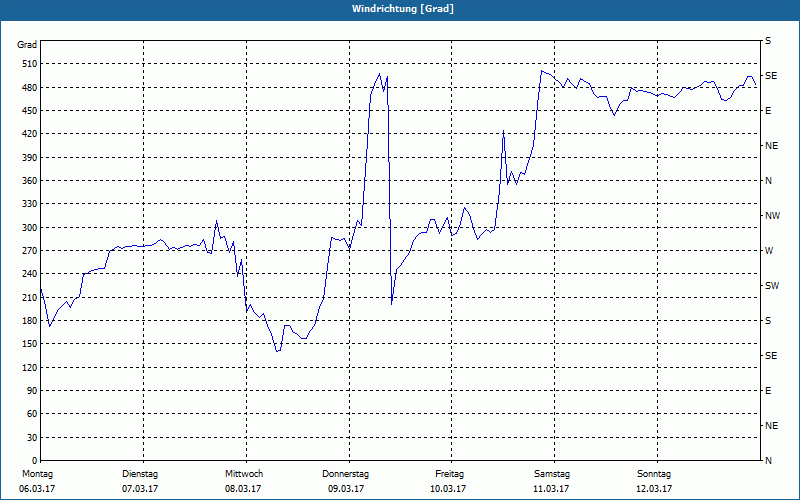Select the '420' y-axis value
This screenshot has height=500, width=800.
click(x=30, y=134)
